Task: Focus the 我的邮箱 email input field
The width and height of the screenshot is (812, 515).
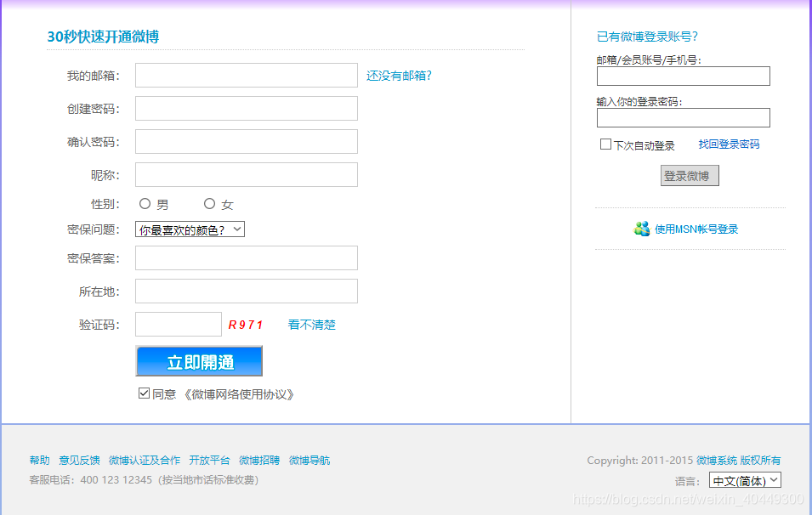Action: tap(247, 75)
